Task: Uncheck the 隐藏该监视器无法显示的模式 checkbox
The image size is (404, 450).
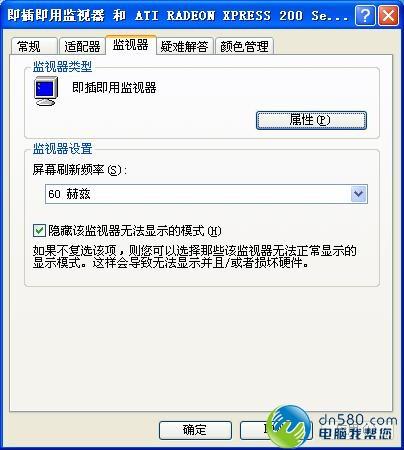Action: click(39, 230)
